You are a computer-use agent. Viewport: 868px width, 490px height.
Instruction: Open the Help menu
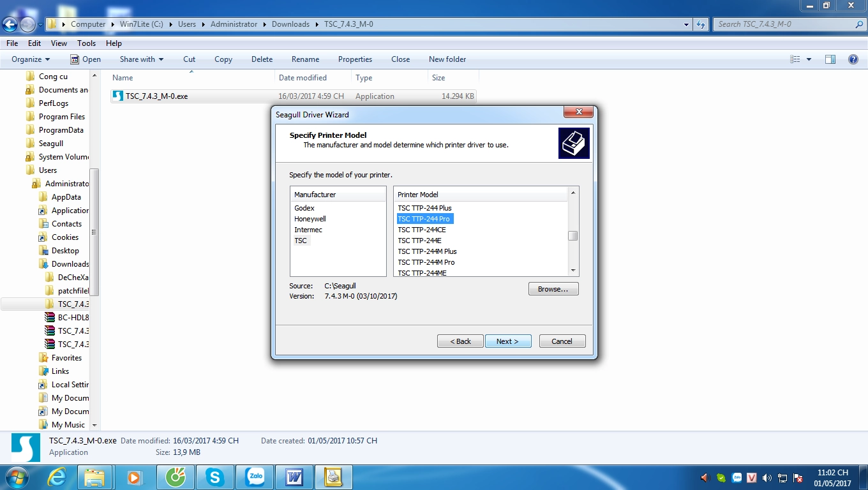114,43
